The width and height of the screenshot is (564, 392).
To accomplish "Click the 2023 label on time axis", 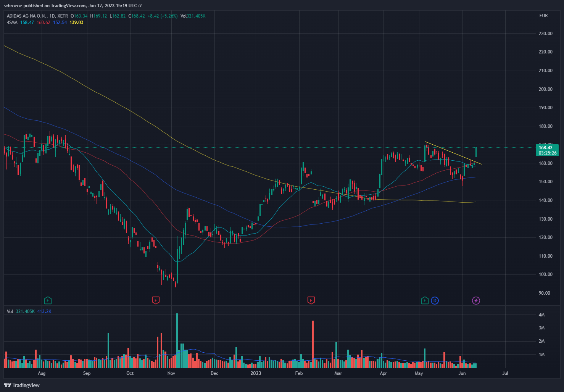I will tap(256, 373).
